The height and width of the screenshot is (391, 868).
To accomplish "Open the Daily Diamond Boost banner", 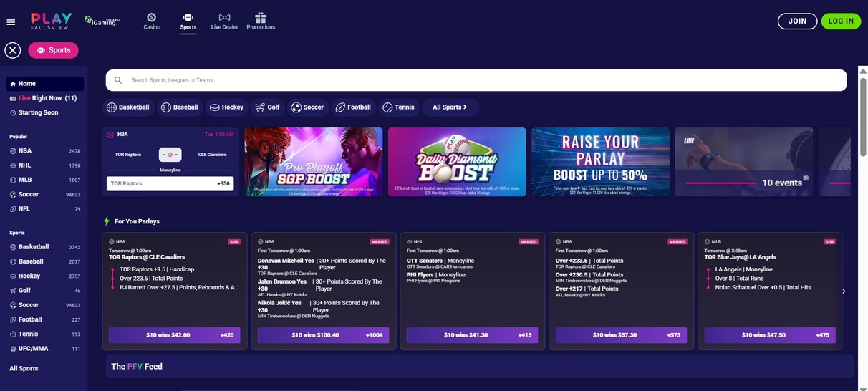I will [457, 162].
